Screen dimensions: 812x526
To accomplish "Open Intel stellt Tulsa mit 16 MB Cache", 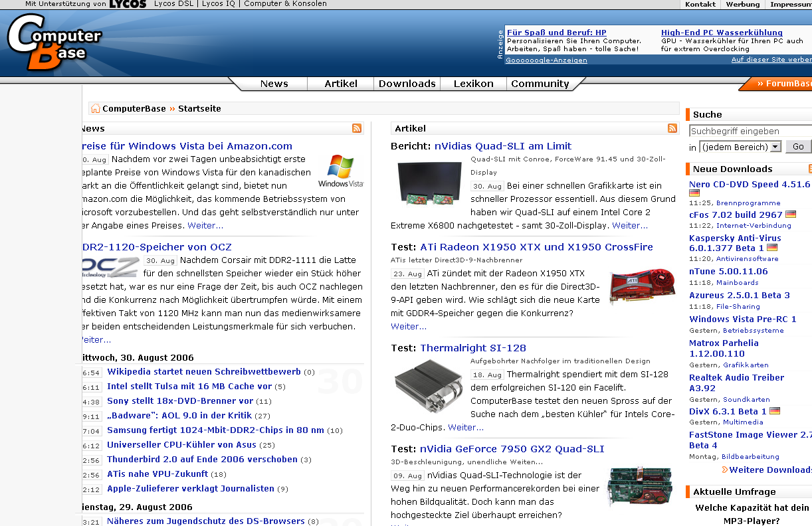I will (189, 387).
